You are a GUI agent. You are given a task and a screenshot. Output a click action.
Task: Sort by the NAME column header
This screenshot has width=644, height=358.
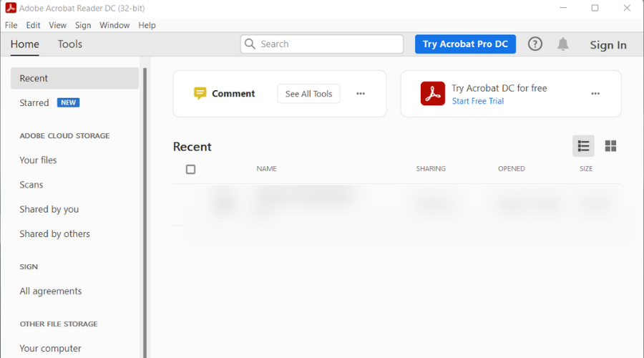click(267, 168)
